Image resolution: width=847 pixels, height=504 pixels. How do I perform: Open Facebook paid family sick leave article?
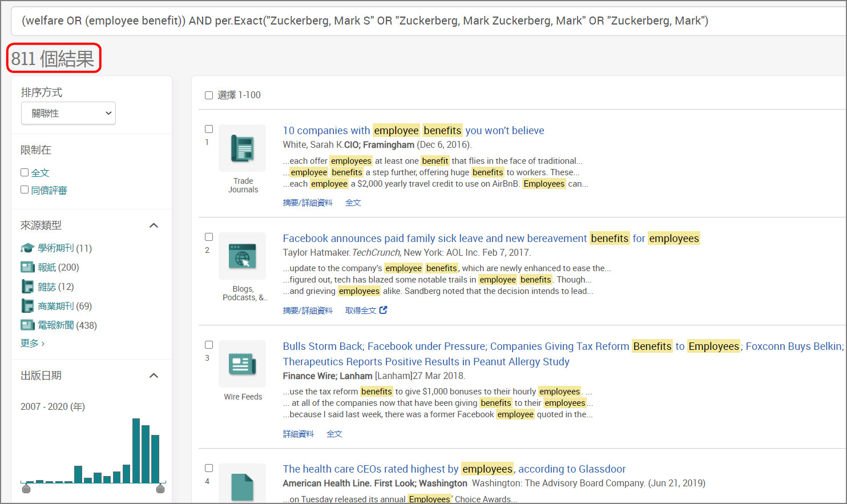coord(491,238)
